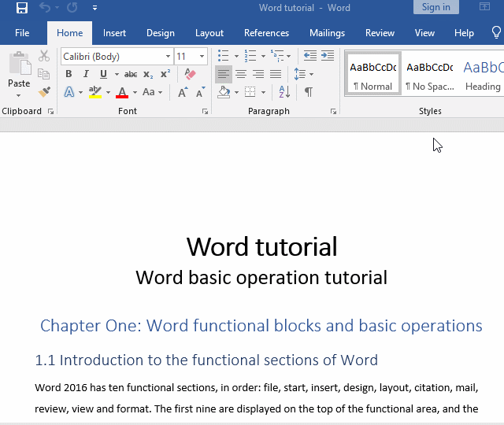Apply the No Spacing style
504x425 pixels.
pyautogui.click(x=430, y=74)
